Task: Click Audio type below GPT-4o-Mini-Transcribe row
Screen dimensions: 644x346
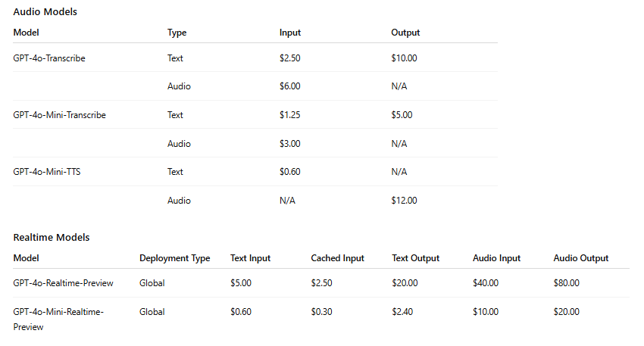Action: [179, 144]
